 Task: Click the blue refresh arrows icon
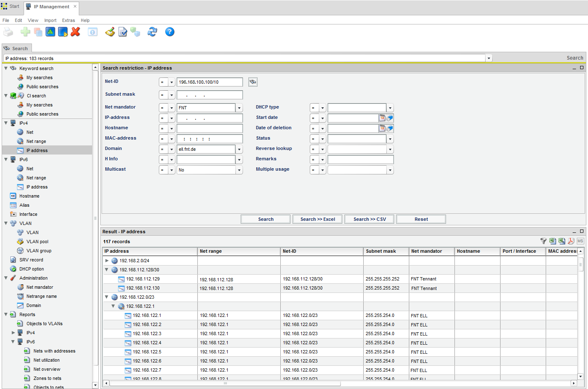click(x=152, y=32)
